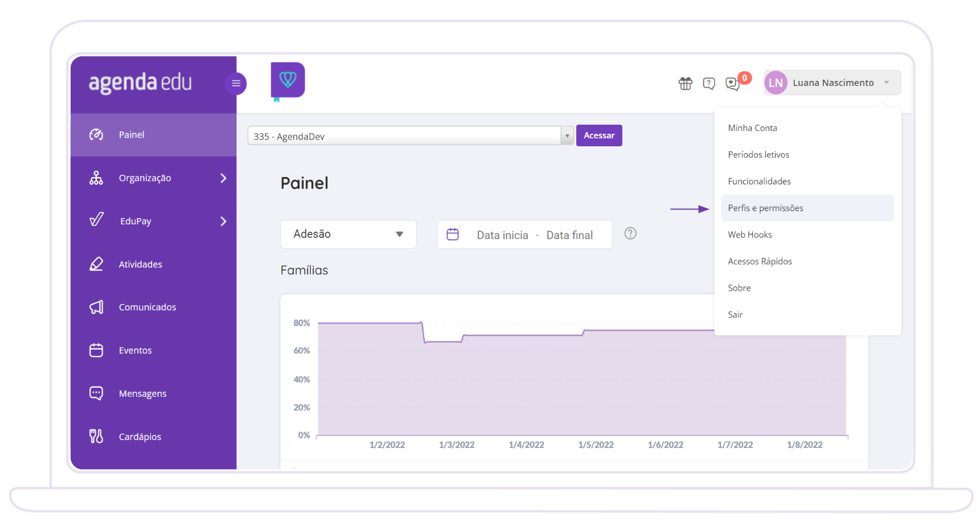This screenshot has height=530, width=980.
Task: Click the Acessar button
Action: coord(599,135)
